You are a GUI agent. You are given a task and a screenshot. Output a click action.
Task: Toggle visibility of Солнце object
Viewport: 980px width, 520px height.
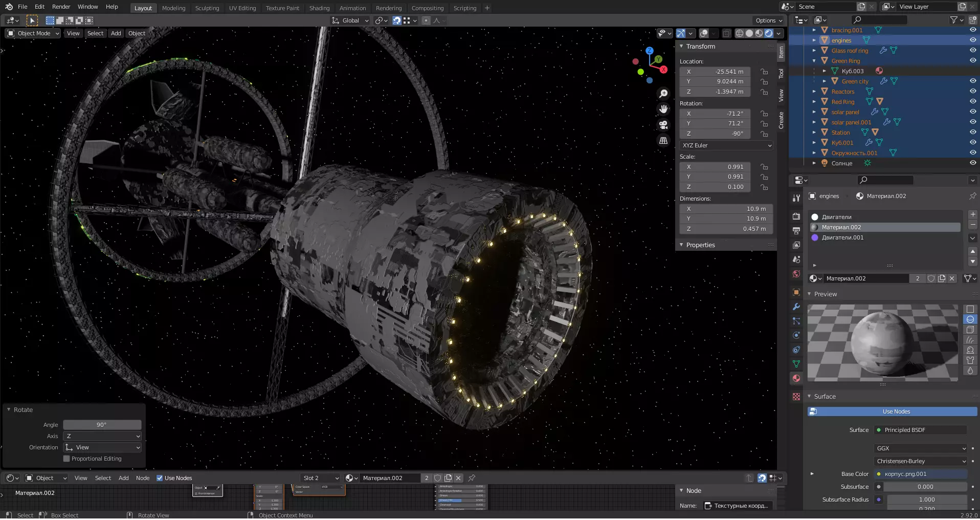(973, 163)
